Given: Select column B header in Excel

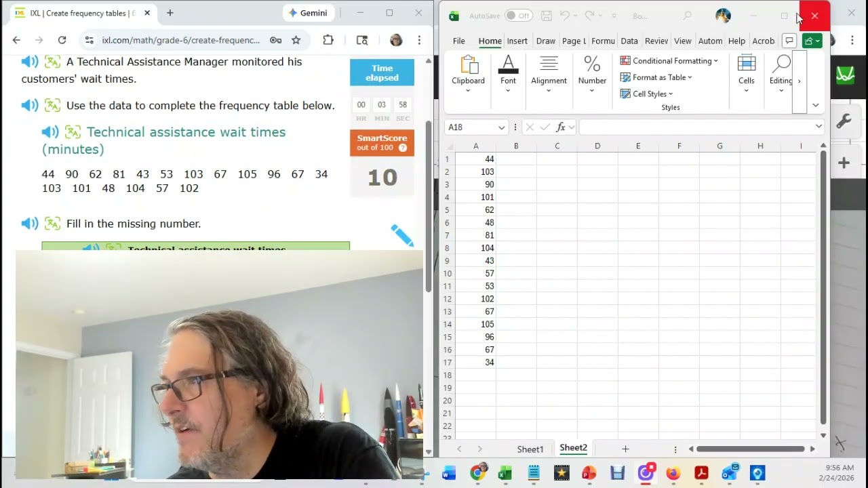Looking at the screenshot, I should coord(516,146).
